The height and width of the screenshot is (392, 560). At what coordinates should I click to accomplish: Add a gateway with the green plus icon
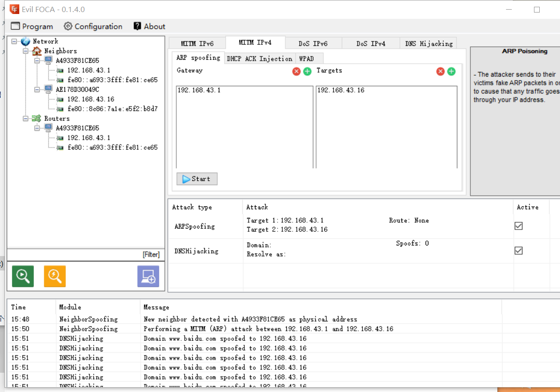tap(307, 71)
